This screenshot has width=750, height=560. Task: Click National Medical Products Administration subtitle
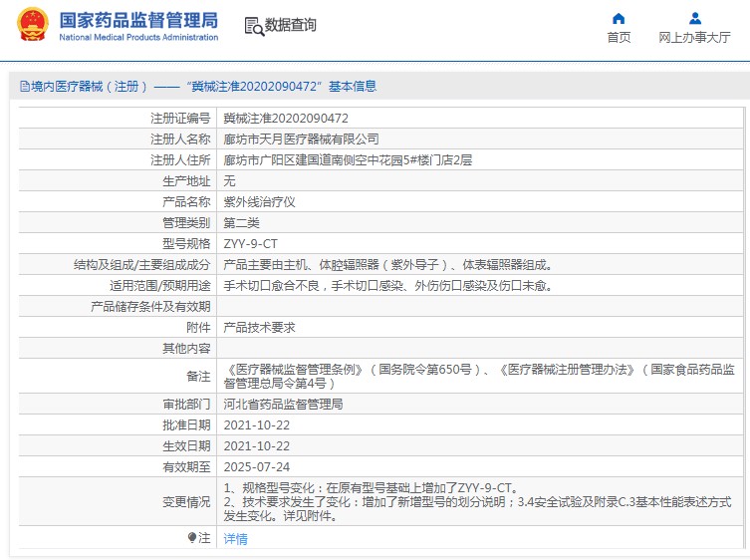point(138,37)
